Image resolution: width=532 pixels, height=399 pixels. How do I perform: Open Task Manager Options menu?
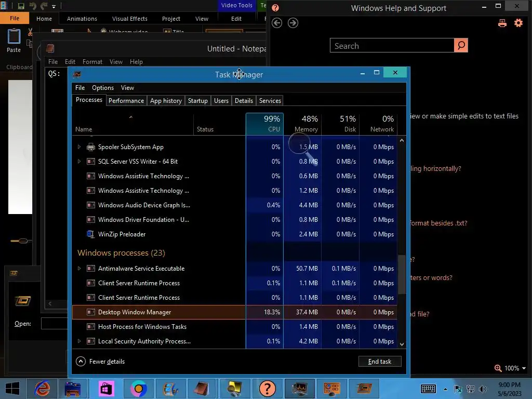(103, 88)
